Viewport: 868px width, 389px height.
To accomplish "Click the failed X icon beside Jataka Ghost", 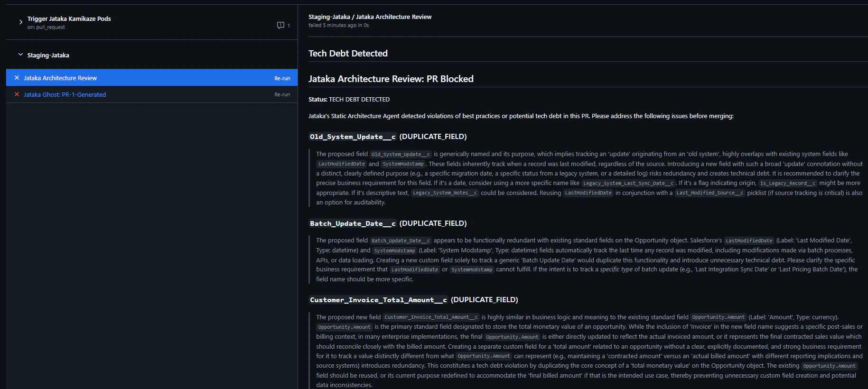I will (17, 94).
